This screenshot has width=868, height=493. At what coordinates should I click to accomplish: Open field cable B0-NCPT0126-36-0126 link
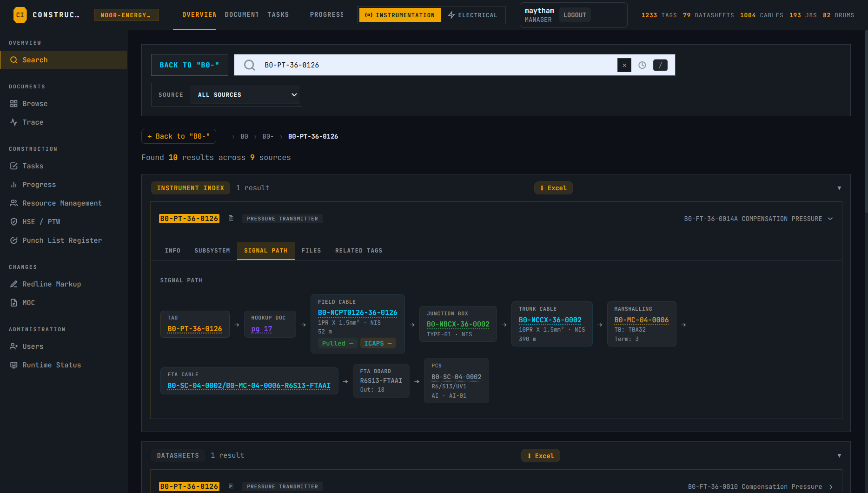click(x=358, y=313)
